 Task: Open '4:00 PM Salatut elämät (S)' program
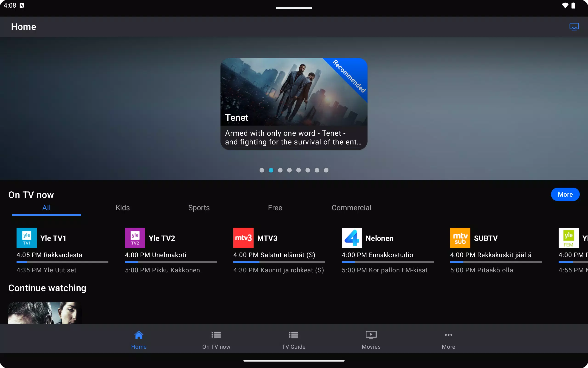point(274,255)
